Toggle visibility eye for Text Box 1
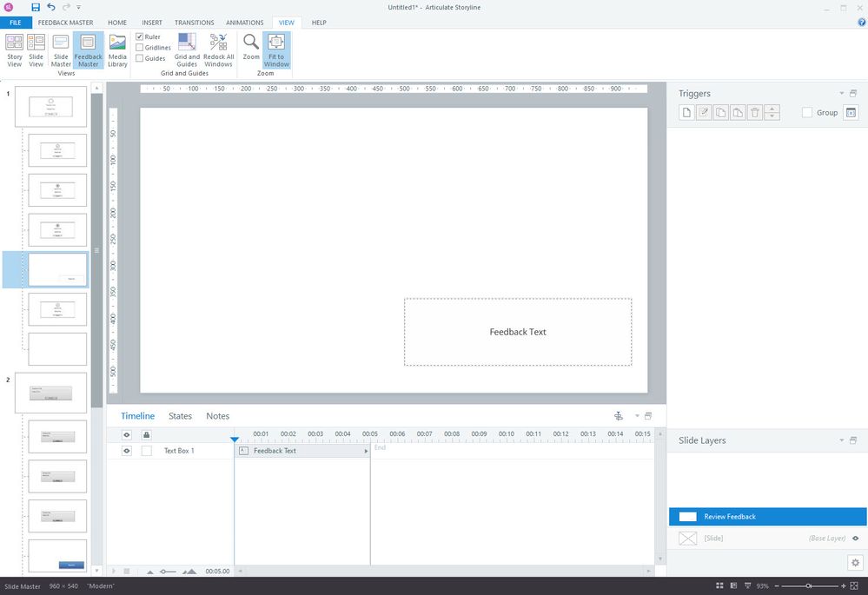This screenshot has height=595, width=868. 127,451
